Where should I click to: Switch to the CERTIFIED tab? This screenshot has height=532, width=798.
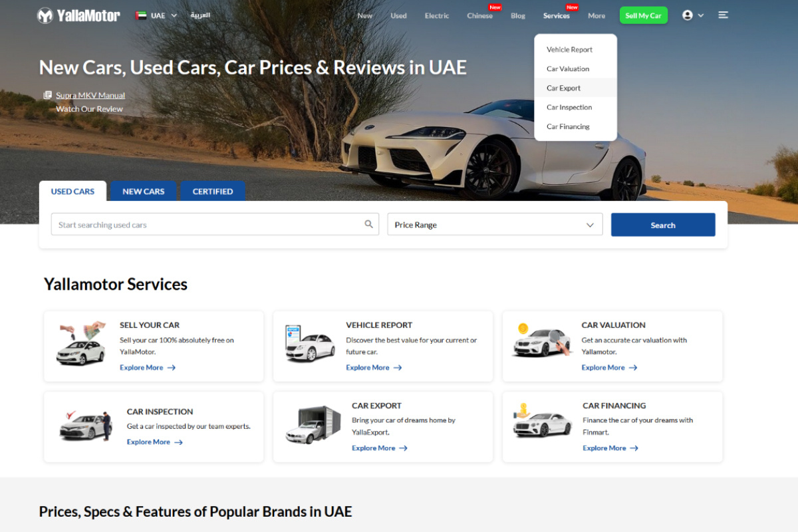[x=212, y=191]
